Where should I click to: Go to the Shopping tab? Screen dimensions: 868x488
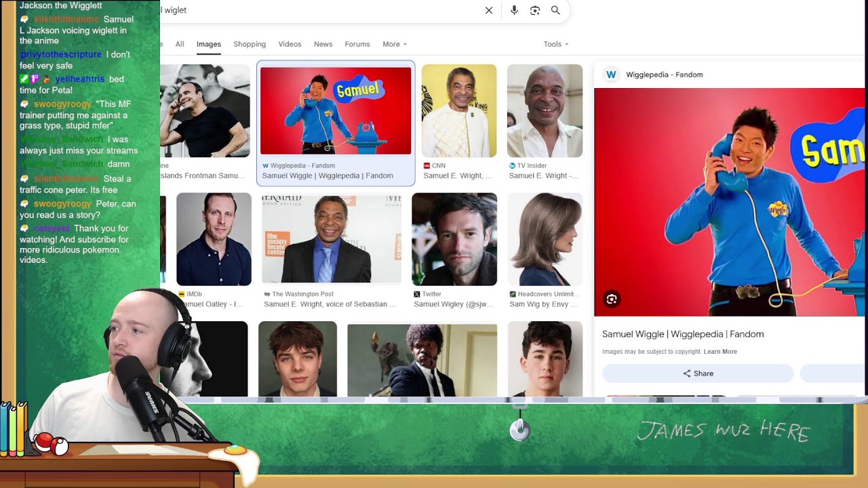click(250, 44)
